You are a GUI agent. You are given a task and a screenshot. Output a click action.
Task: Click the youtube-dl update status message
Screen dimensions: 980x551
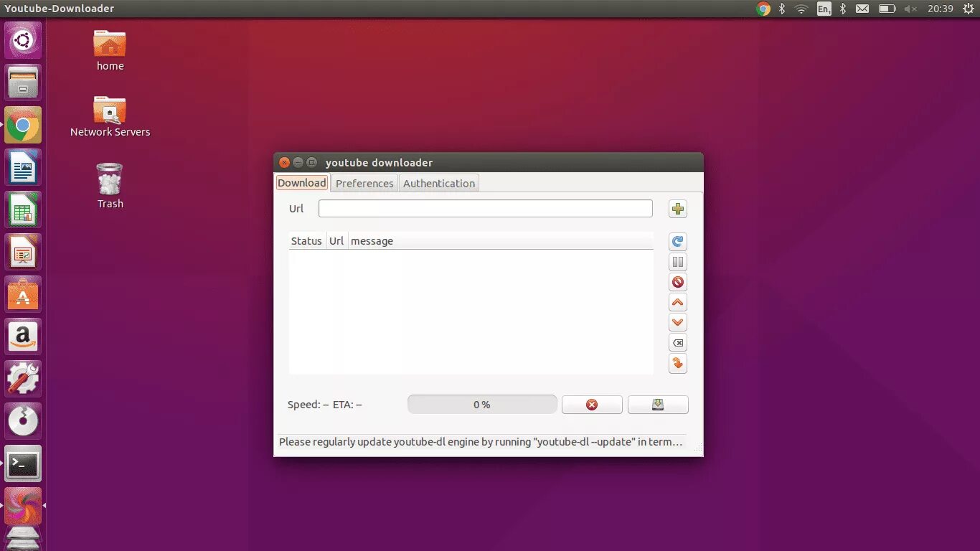(x=481, y=442)
